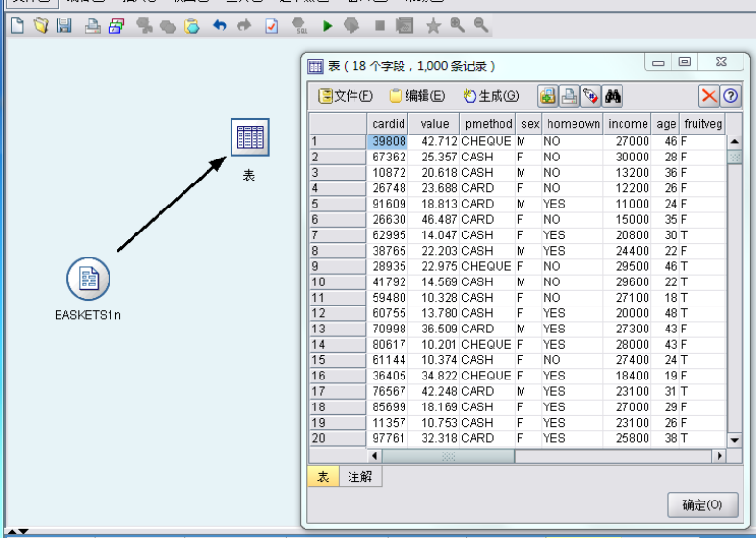The image size is (756, 538).
Task: Undo the last action with the blue arrow
Action: pyautogui.click(x=220, y=25)
